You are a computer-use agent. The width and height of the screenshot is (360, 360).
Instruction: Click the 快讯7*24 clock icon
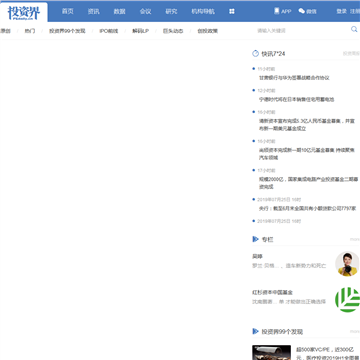255,53
